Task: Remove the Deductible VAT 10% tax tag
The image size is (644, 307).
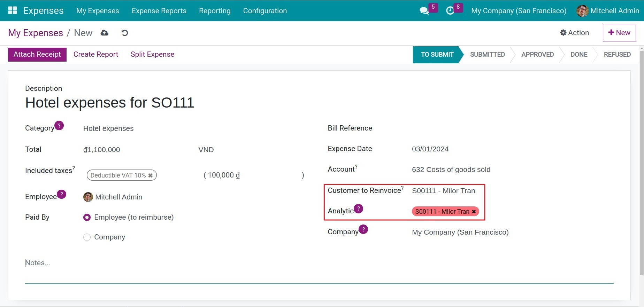Action: point(151,175)
